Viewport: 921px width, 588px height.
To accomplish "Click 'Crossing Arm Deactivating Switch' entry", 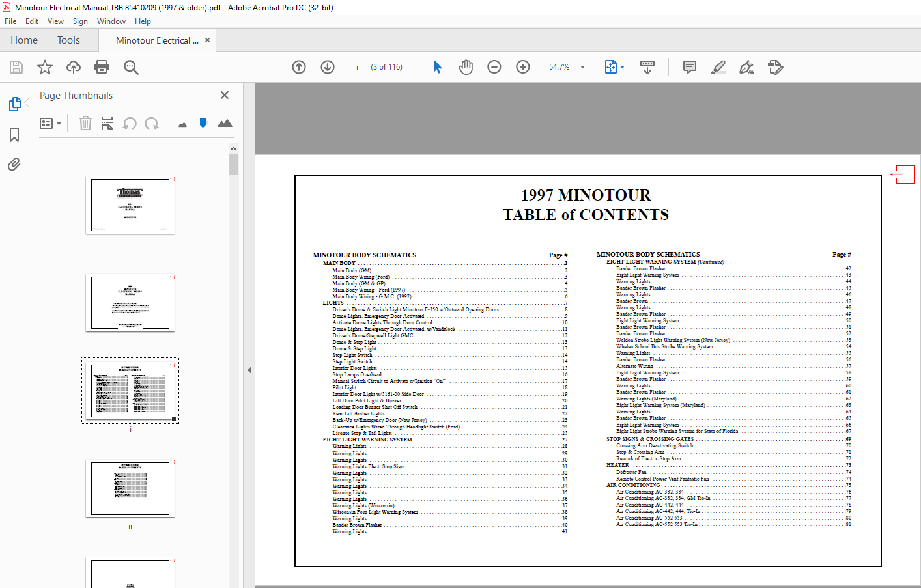I will point(655,445).
